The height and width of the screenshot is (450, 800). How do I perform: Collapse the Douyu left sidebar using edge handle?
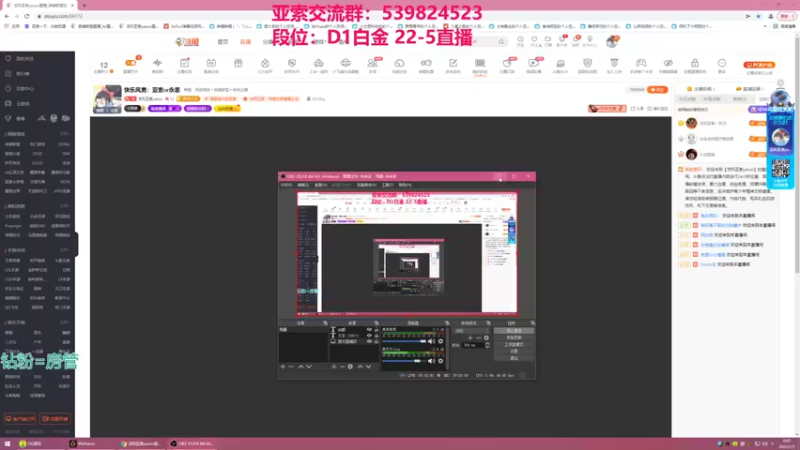tap(77, 244)
